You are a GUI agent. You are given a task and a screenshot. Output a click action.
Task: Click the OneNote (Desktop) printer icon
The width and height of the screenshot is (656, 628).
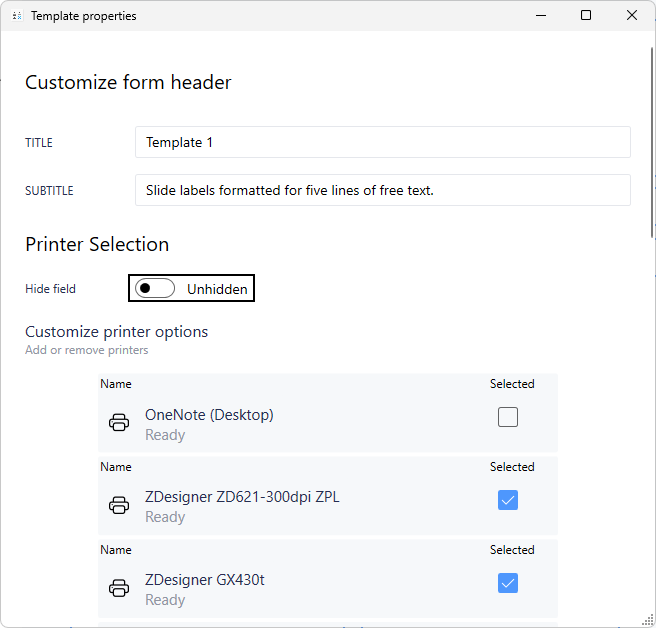tap(119, 423)
